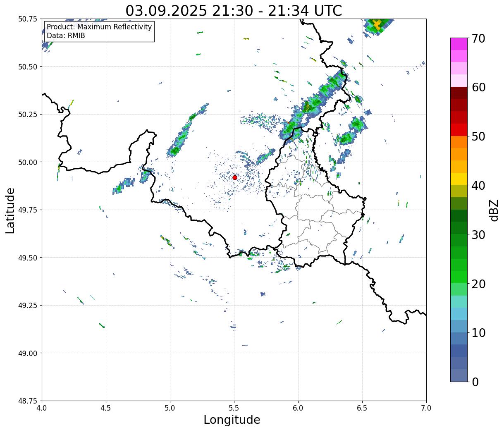Click latitude tick label 50.25
Image resolution: width=504 pixels, height=430 pixels.
click(28, 114)
